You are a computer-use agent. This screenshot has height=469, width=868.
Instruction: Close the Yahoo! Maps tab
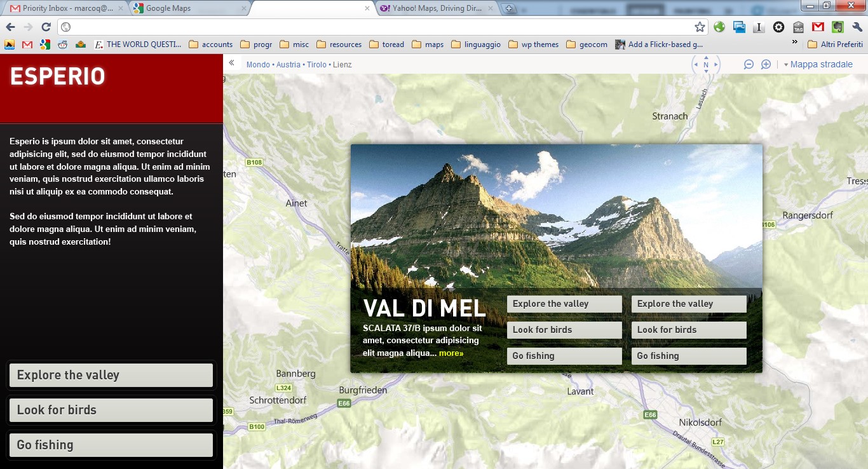[490, 8]
